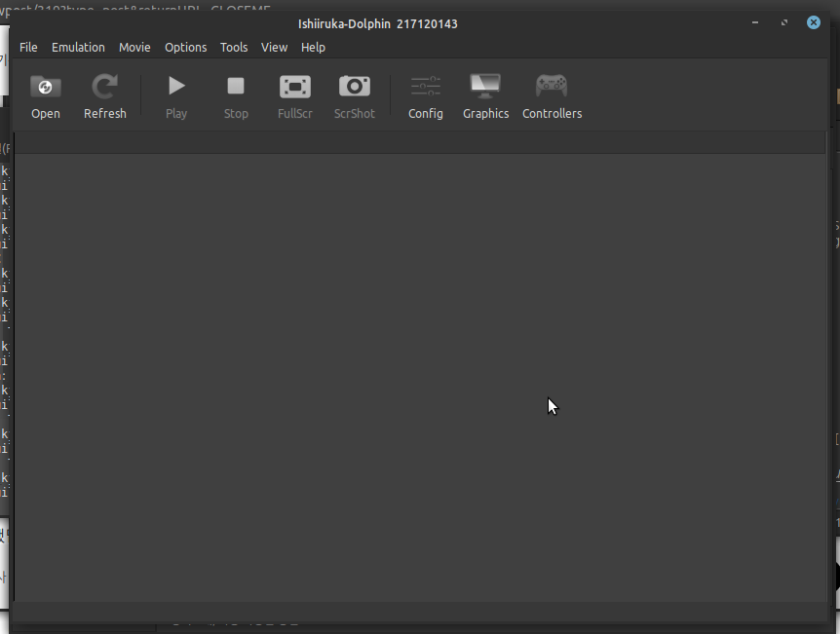Toggle fullscreen with FullScr icon
The image size is (840, 634).
[x=294, y=97]
